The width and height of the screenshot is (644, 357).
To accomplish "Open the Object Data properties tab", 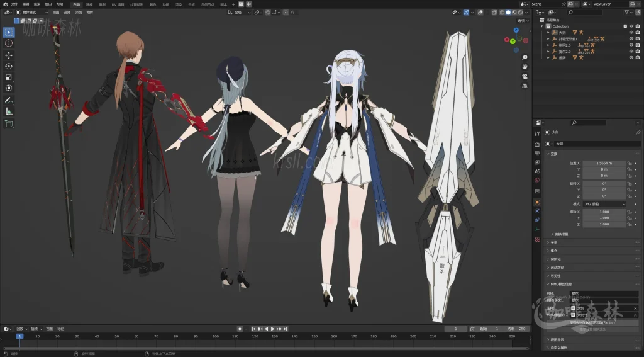I will point(537,229).
